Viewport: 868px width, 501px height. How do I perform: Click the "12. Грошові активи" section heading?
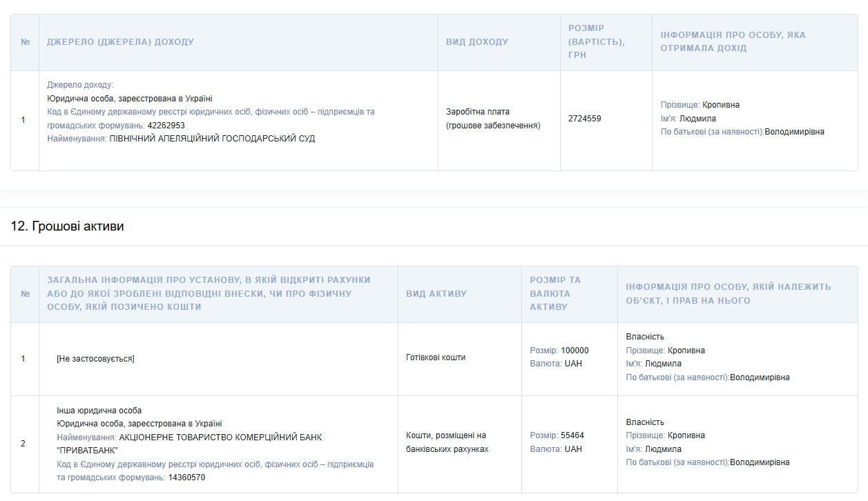click(68, 226)
